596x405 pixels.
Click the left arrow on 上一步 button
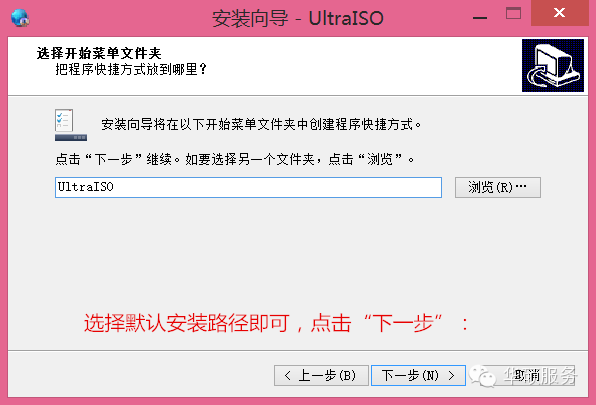(x=288, y=376)
